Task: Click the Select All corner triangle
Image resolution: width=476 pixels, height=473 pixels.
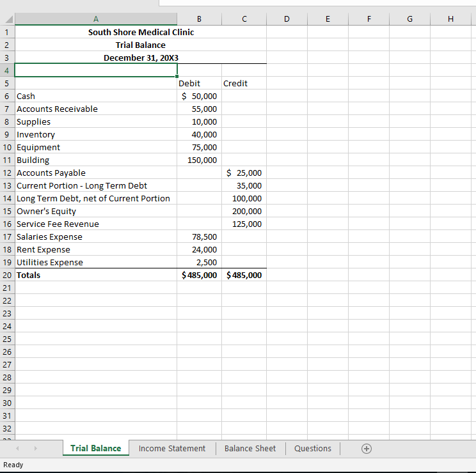Action: tap(9, 19)
